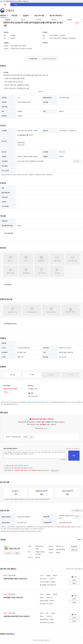Screen dimensions: 83x644
Task: Click the 면접 screening step button
Action: 32,375
